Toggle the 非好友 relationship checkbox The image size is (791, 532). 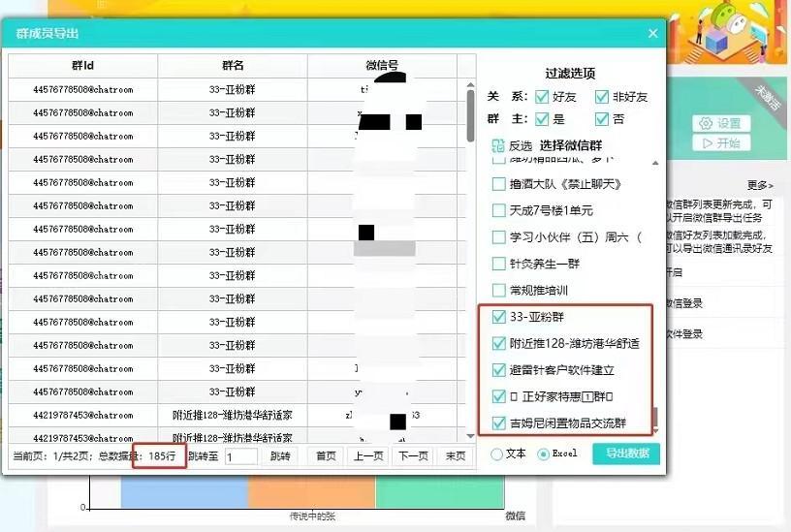click(x=602, y=96)
